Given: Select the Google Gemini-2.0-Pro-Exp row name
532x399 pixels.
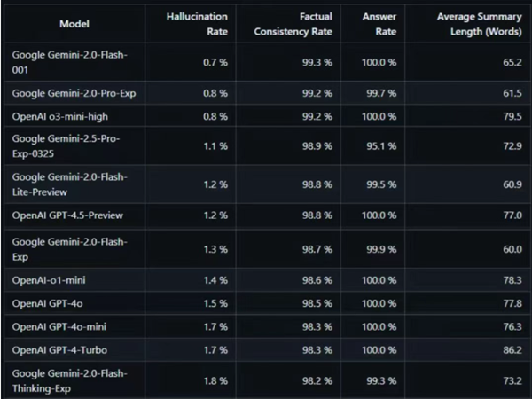Looking at the screenshot, I should (x=73, y=92).
